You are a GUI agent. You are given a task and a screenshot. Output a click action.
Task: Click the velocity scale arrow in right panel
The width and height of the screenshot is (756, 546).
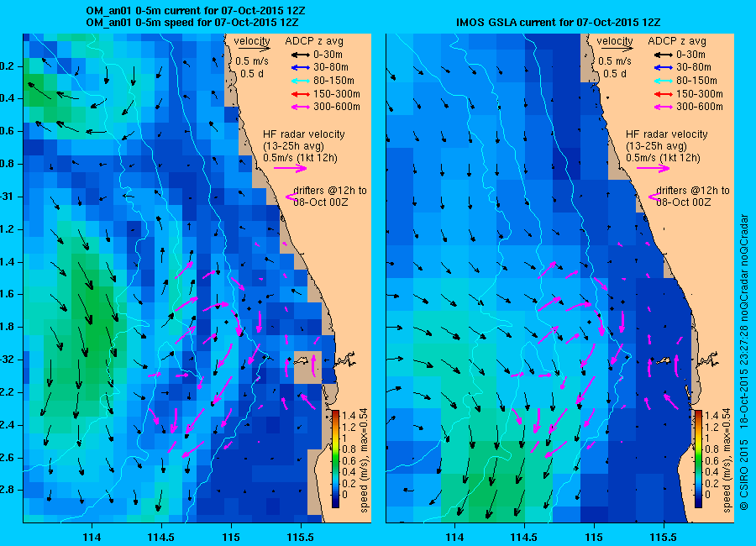click(x=617, y=49)
